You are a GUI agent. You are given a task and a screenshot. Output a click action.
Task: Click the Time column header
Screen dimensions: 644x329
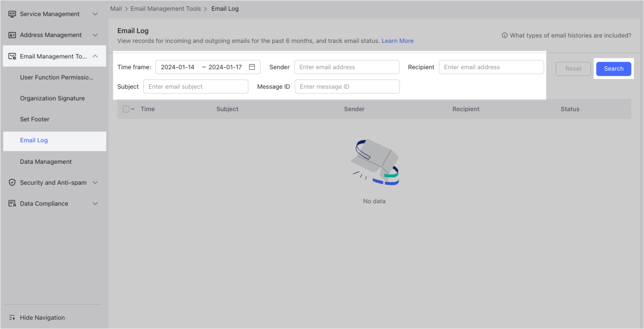148,109
